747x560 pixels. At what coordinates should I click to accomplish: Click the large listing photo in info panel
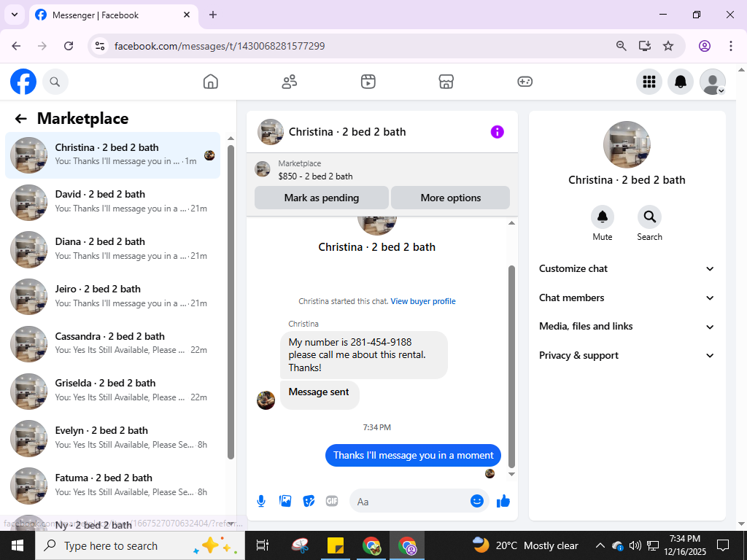627,145
